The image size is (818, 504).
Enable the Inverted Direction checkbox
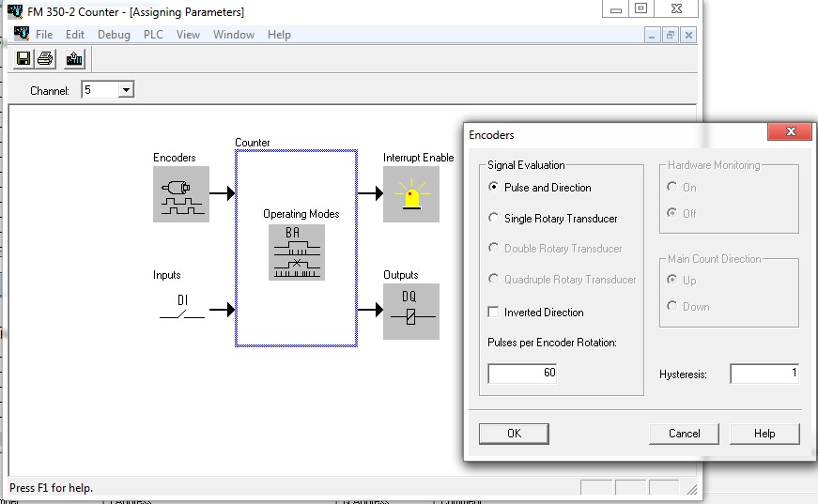click(x=493, y=312)
